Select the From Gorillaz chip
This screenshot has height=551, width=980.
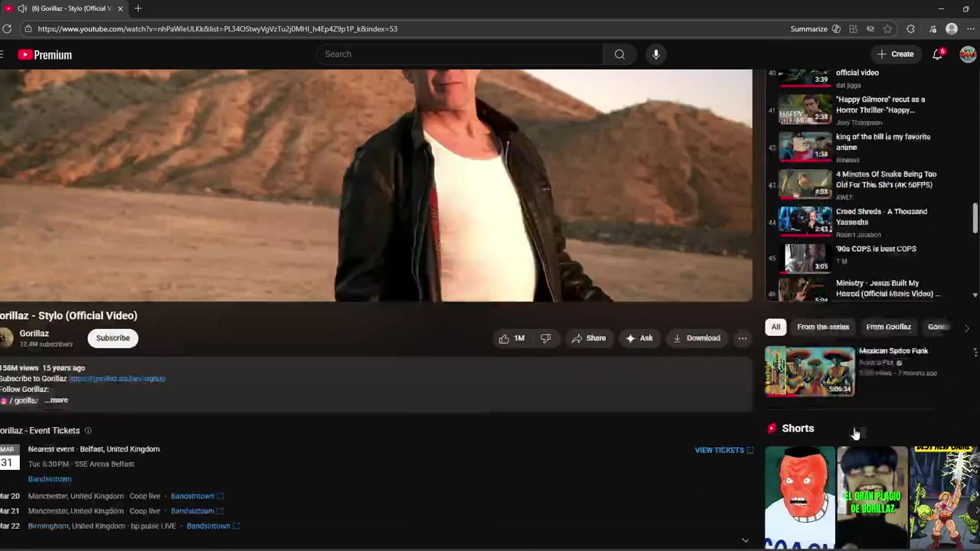pos(888,327)
